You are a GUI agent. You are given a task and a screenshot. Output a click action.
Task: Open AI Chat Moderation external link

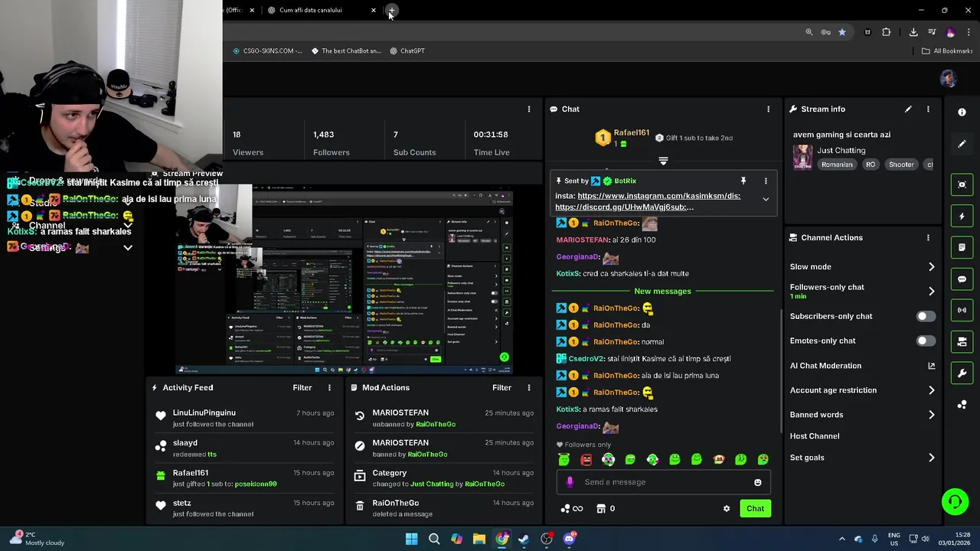pos(931,366)
